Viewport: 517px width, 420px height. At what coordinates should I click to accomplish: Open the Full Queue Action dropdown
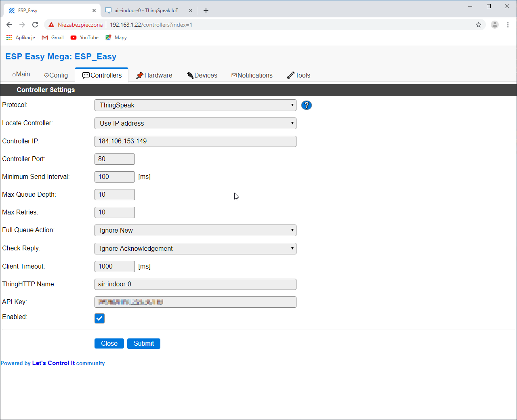point(195,231)
